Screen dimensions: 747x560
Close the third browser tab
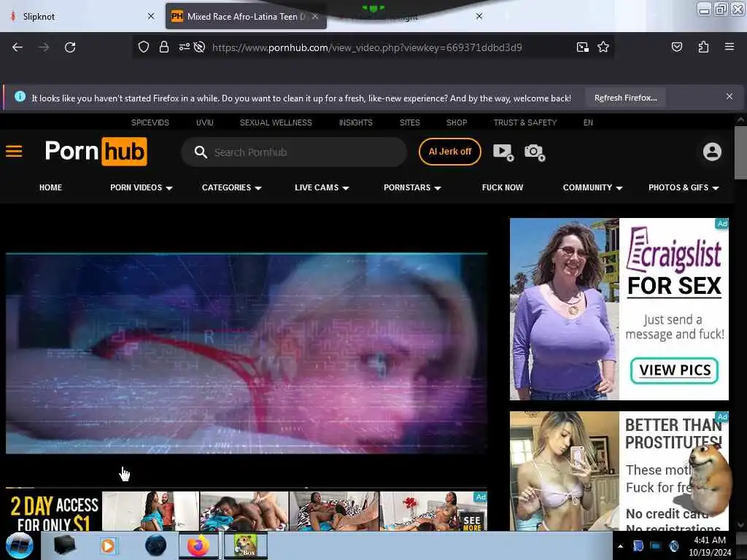pyautogui.click(x=479, y=16)
